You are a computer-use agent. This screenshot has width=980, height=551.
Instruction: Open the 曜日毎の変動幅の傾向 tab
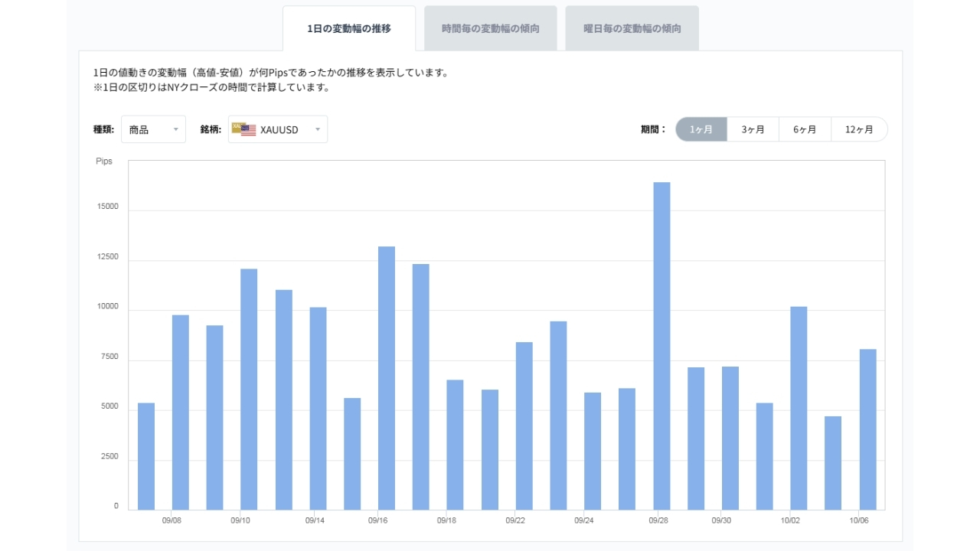632,29
